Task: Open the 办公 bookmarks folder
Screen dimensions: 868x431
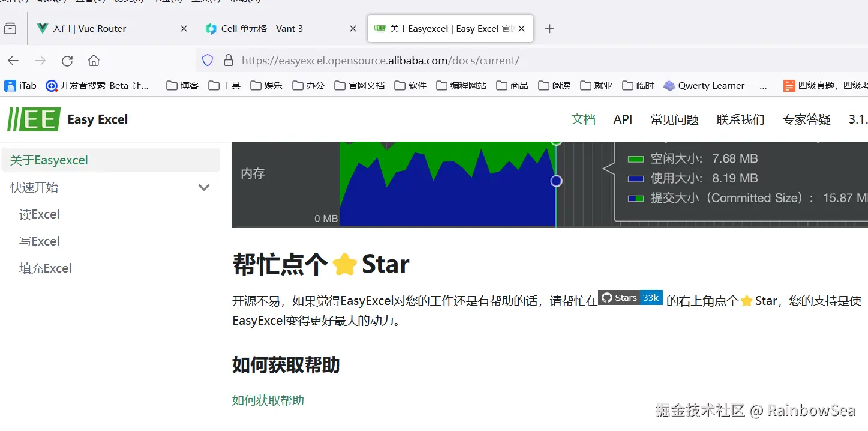Action: (x=308, y=86)
